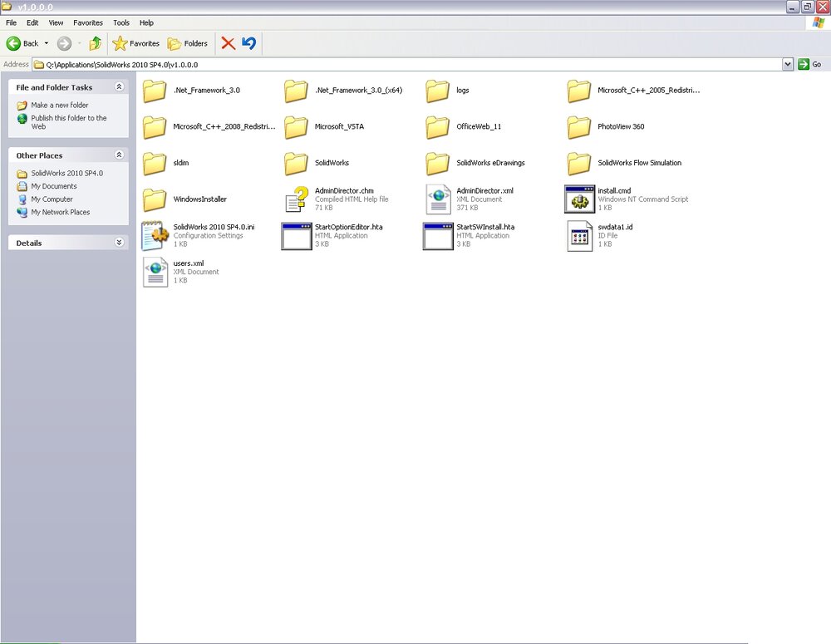
Task: Click Make a new folder link
Action: [x=59, y=105]
